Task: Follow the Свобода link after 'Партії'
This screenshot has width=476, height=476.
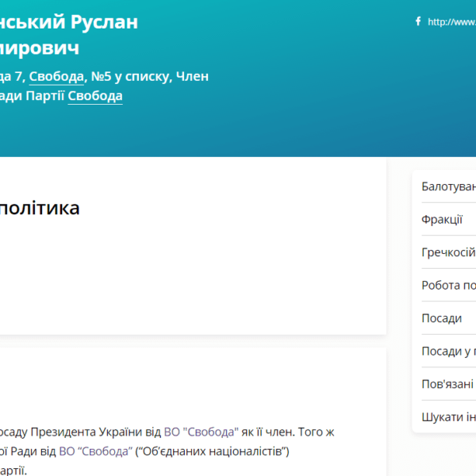Action: click(95, 96)
